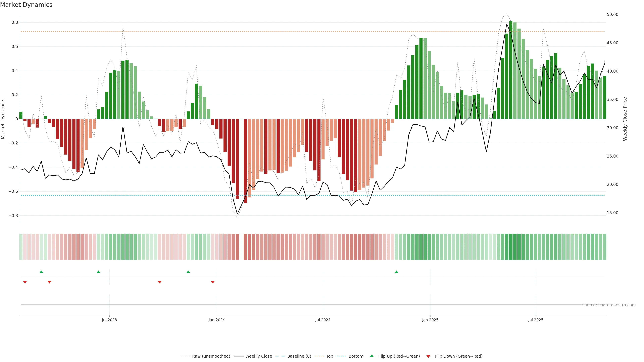Click the source: sharemaestro.com text

pos(609,305)
